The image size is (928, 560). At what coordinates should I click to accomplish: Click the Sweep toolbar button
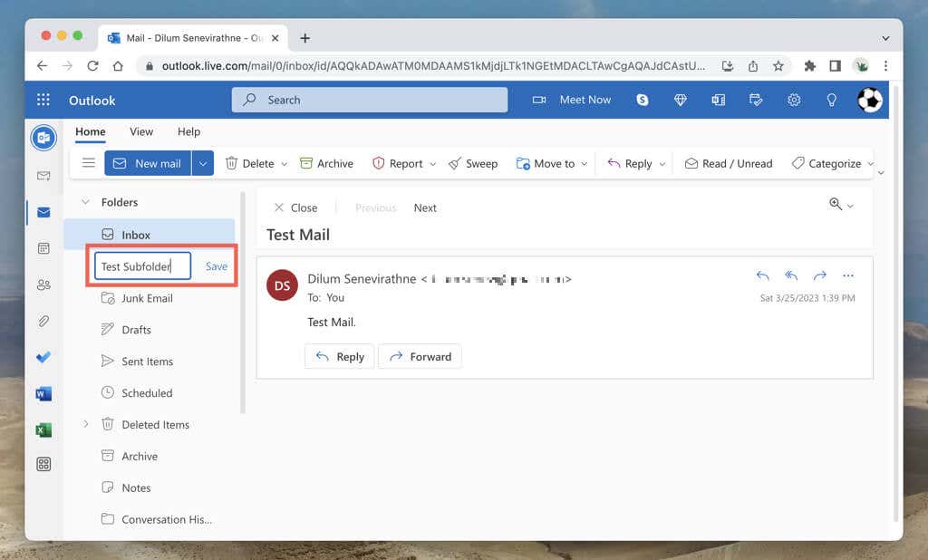pos(473,163)
